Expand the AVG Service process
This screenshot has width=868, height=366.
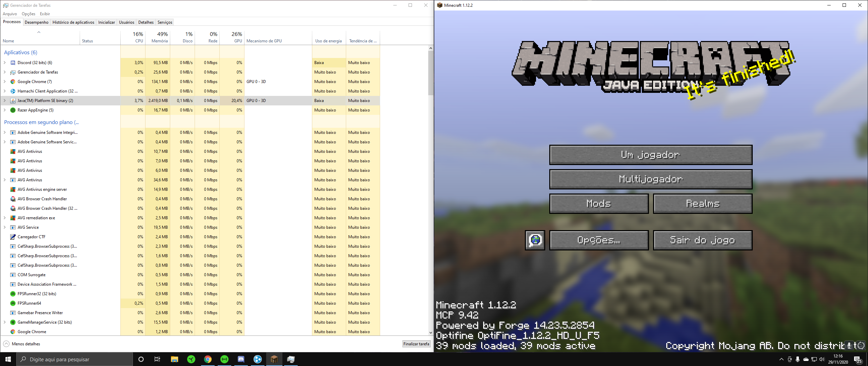coord(5,227)
